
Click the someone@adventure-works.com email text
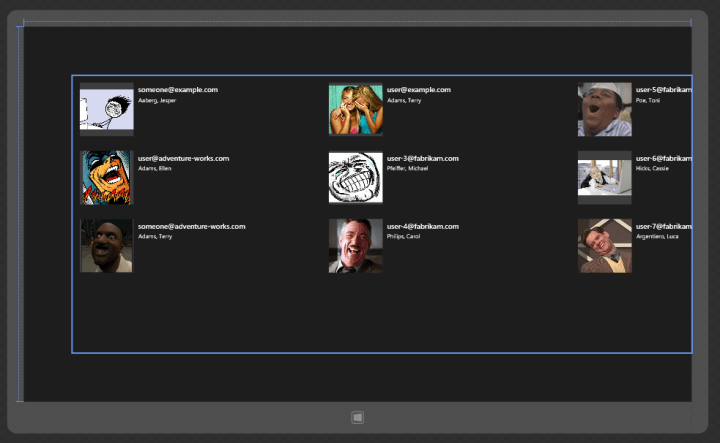click(x=191, y=227)
